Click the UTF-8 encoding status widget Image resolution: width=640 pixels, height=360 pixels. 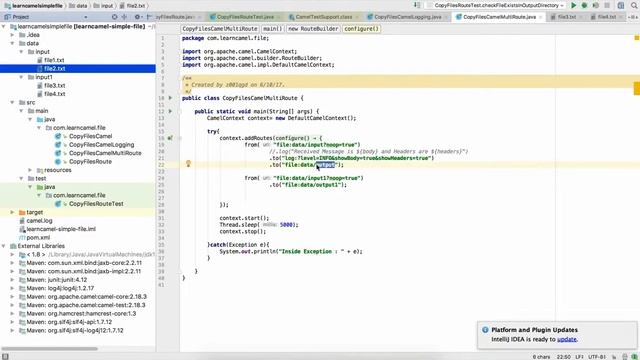pyautogui.click(x=597, y=357)
